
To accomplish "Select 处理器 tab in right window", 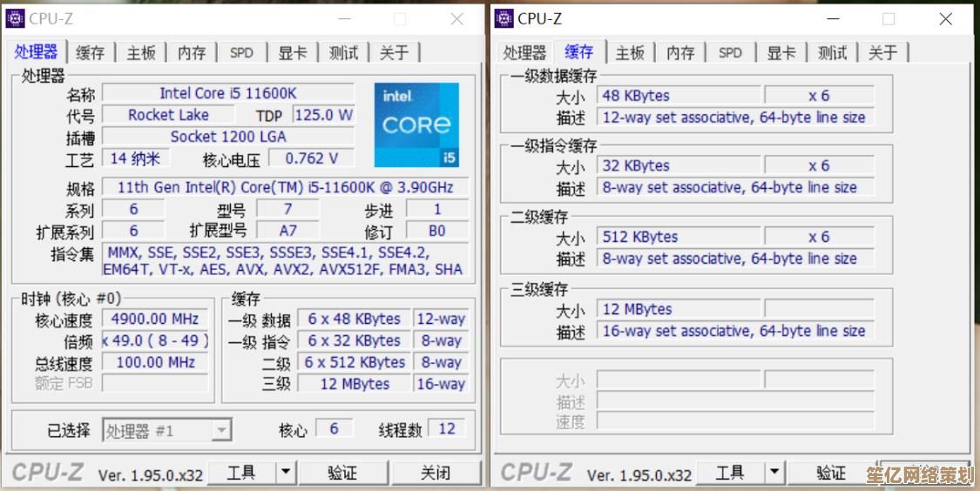I will [x=524, y=52].
